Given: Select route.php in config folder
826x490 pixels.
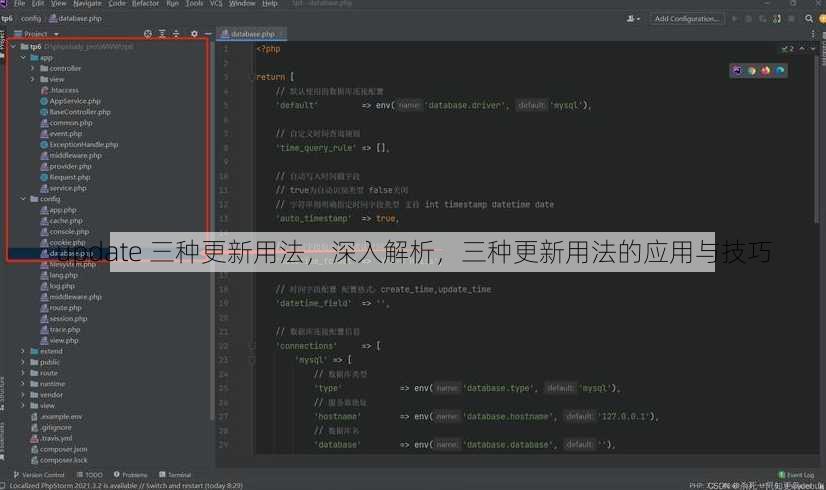Looking at the screenshot, I should (61, 308).
